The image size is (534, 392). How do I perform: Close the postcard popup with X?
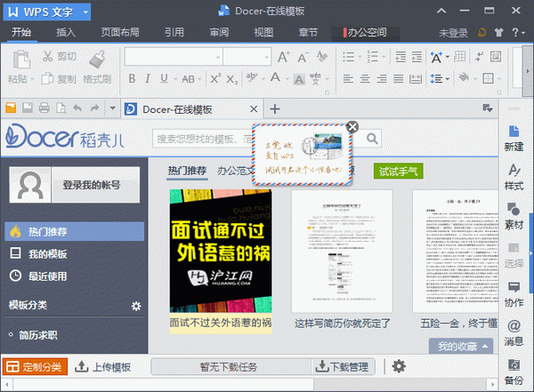[352, 127]
